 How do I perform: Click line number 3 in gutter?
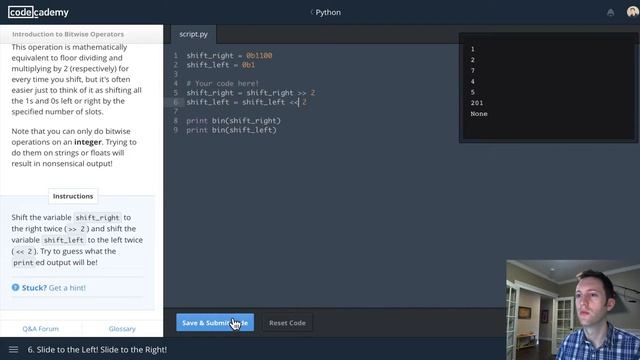[176, 74]
